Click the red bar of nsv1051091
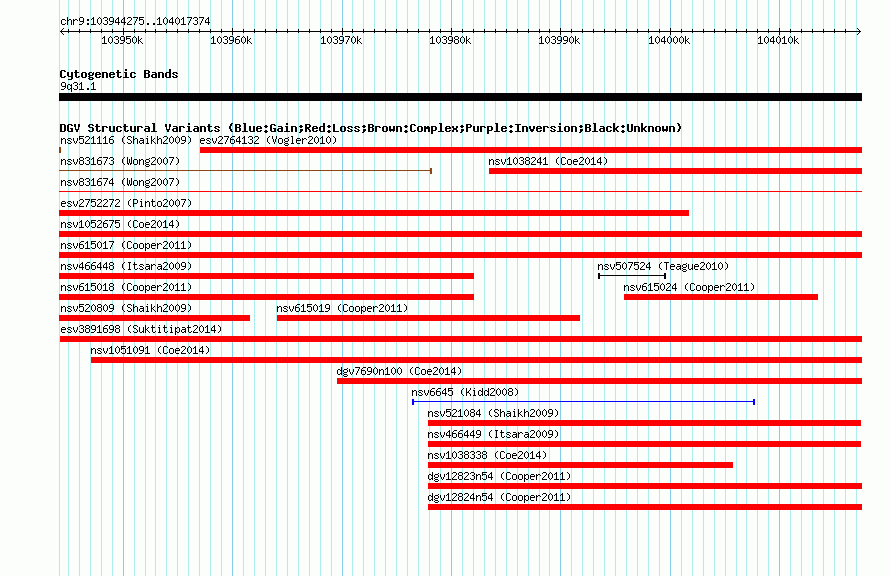The width and height of the screenshot is (890, 576). pyautogui.click(x=476, y=360)
